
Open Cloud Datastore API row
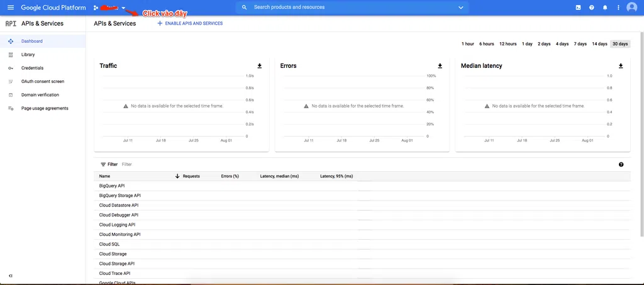tap(362, 205)
